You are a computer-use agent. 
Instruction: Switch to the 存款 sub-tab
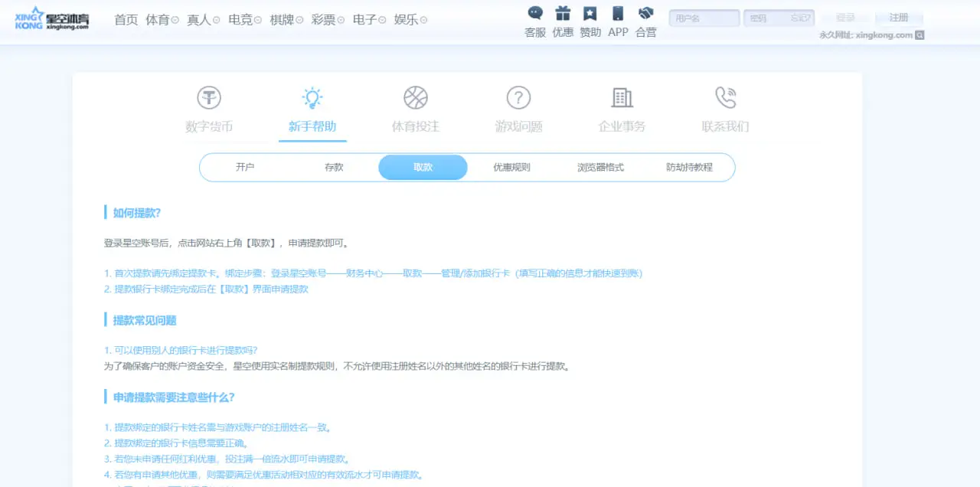click(334, 167)
